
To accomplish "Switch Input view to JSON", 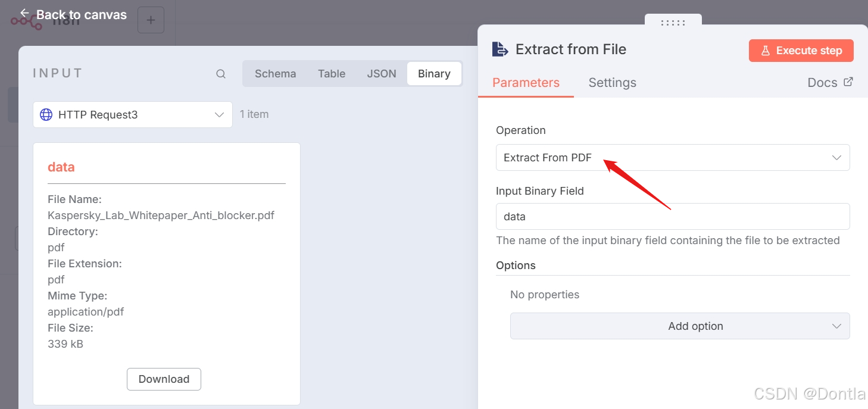I will pos(382,74).
